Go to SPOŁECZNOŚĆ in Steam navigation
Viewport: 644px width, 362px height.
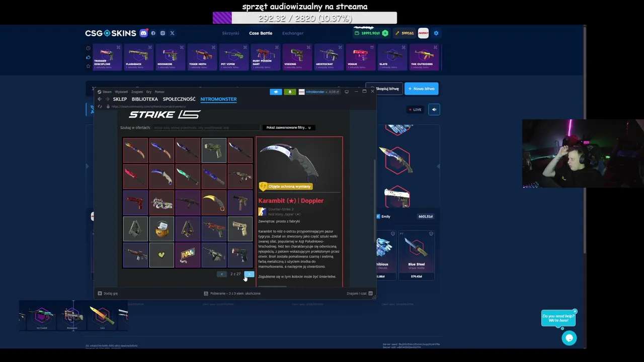coord(179,99)
